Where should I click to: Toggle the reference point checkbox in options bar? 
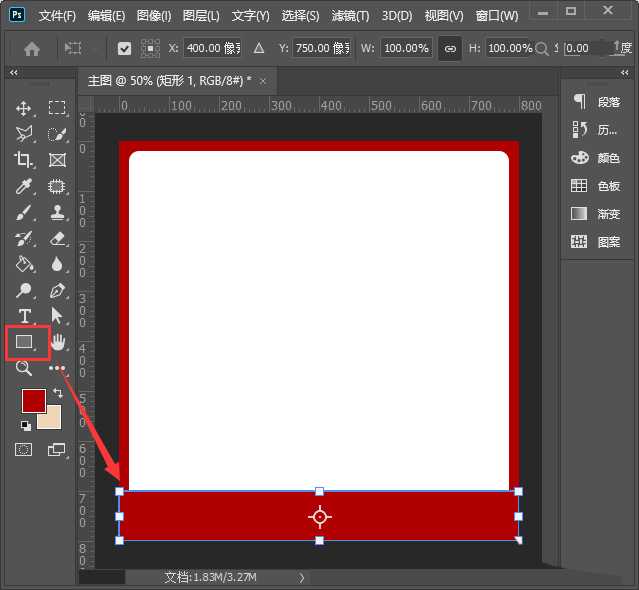coord(124,48)
